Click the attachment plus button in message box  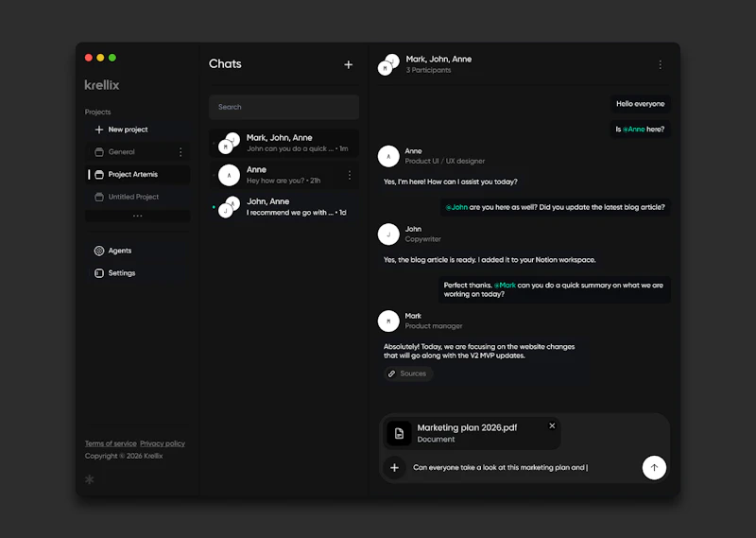(394, 467)
